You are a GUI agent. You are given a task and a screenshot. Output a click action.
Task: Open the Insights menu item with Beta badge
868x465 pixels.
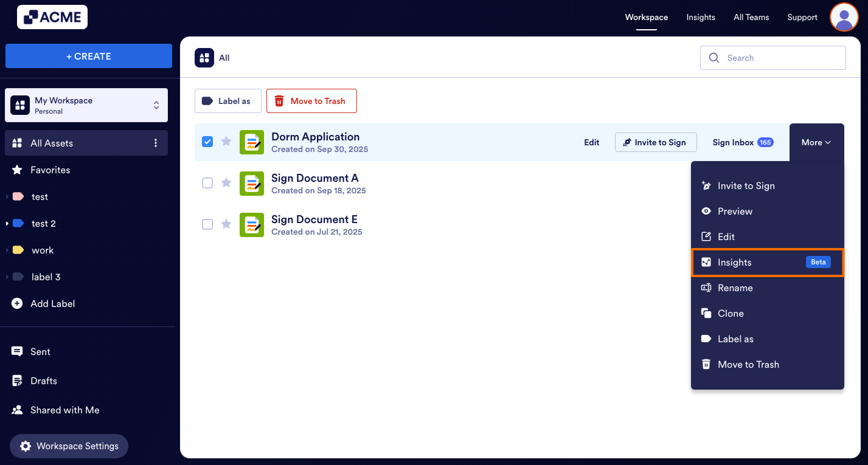[735, 262]
